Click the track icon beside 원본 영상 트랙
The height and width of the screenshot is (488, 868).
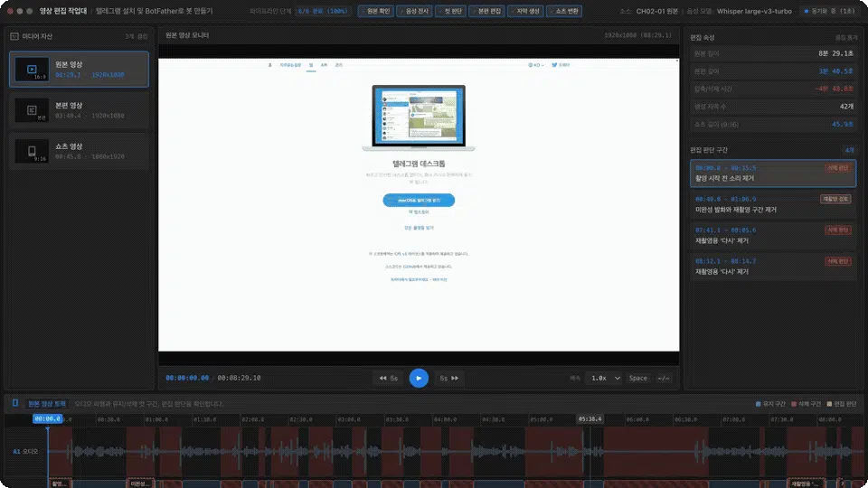coord(15,403)
